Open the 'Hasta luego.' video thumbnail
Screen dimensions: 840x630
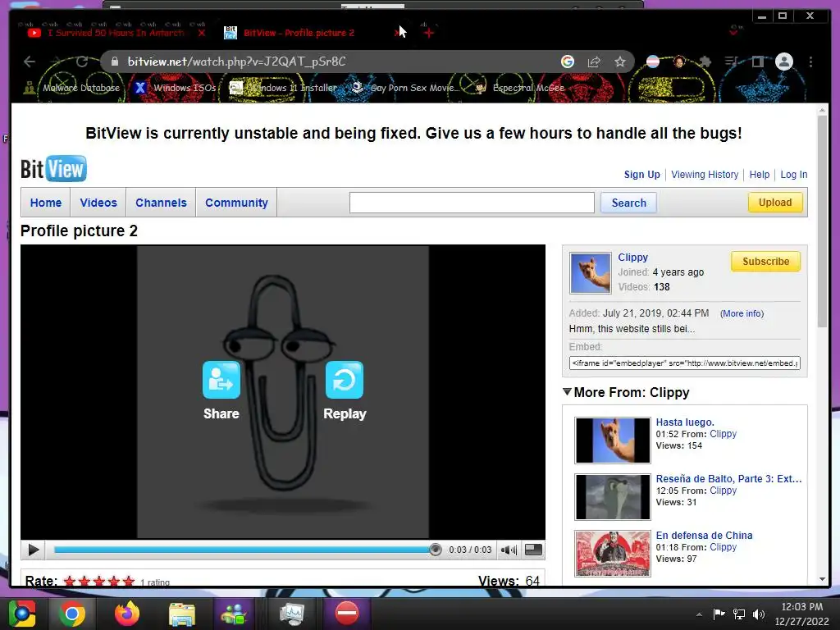click(x=612, y=441)
